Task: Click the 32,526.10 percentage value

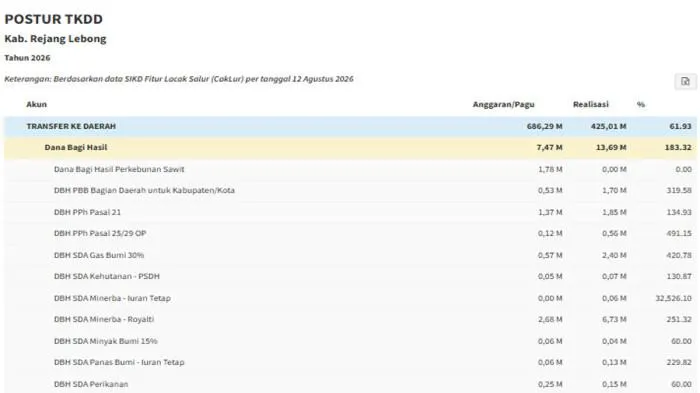Action: click(x=673, y=298)
